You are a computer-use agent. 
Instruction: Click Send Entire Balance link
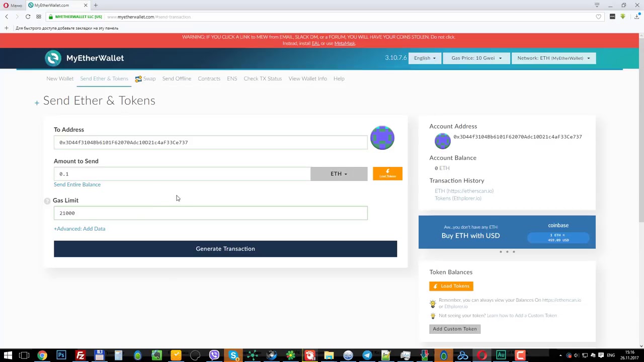tap(77, 185)
